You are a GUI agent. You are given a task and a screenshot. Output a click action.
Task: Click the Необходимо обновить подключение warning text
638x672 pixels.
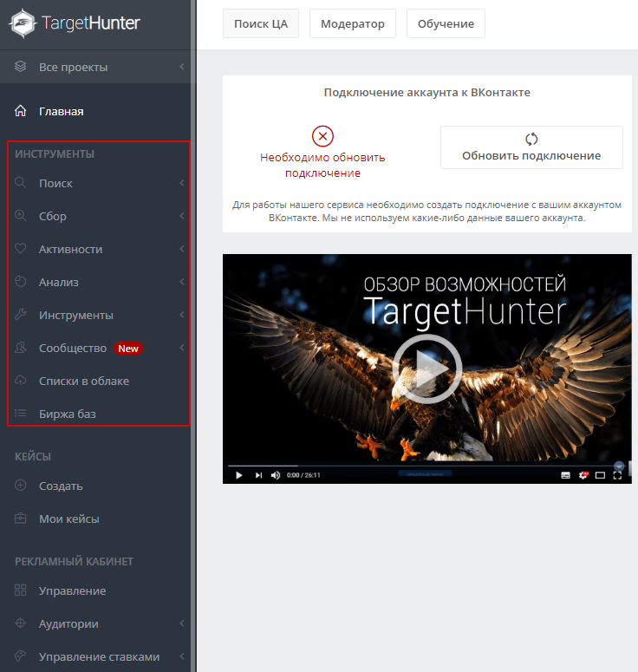(x=322, y=165)
